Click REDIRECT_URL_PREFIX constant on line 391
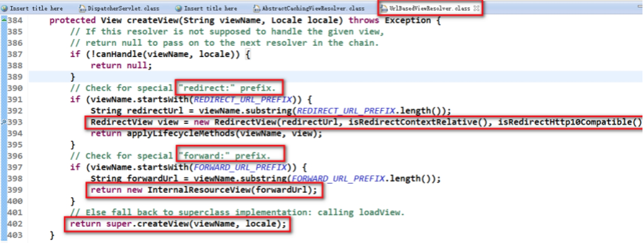 coord(242,99)
